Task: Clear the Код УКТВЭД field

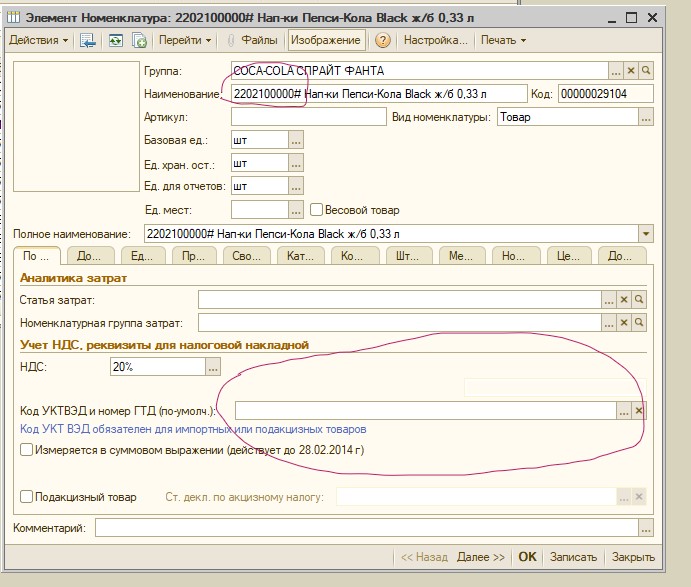Action: [639, 411]
